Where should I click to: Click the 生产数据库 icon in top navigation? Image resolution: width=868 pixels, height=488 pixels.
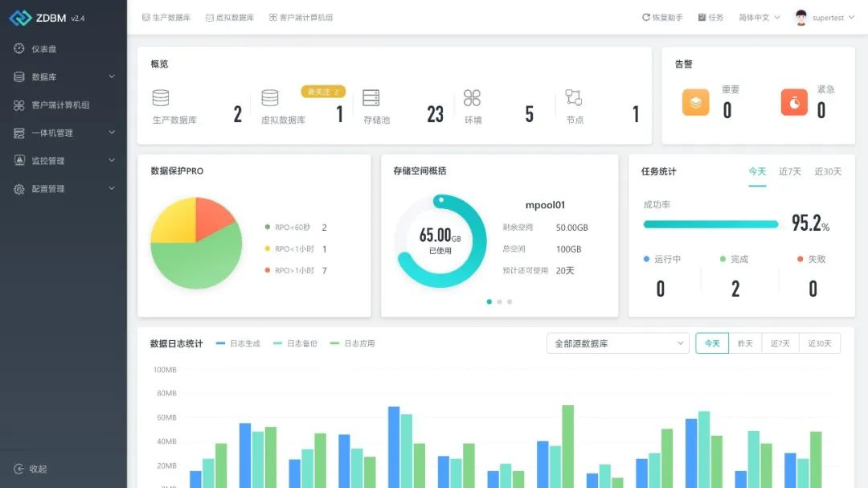[146, 17]
